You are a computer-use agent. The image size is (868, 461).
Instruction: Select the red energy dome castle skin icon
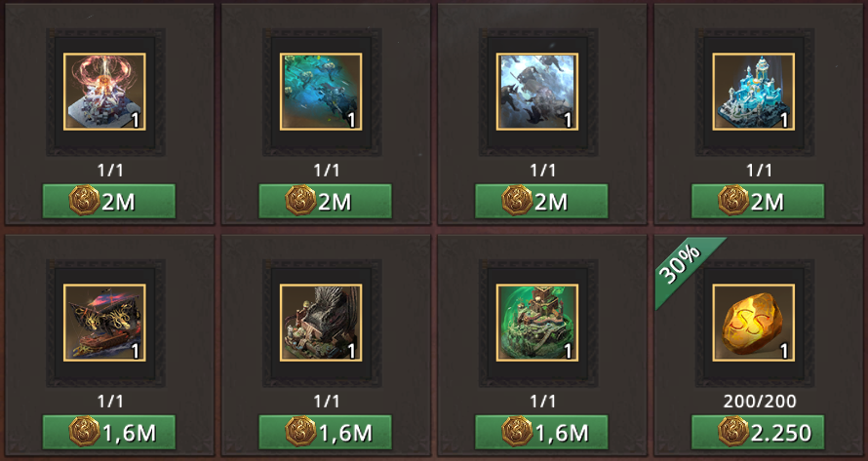pos(104,92)
